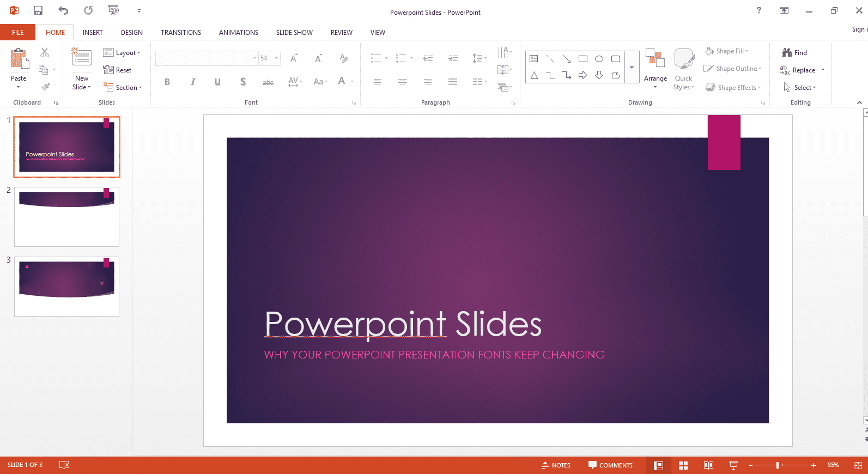Open the FILE tab
Viewport: 868px width, 474px height.
(18, 32)
